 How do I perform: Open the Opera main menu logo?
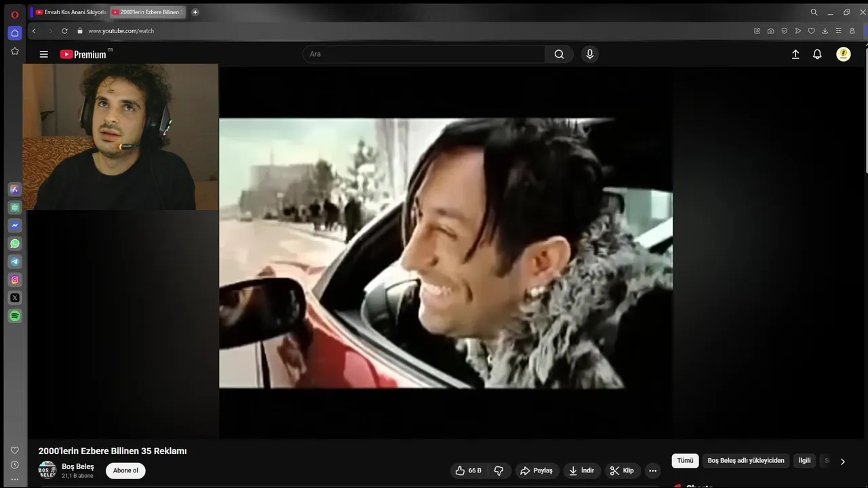point(15,14)
